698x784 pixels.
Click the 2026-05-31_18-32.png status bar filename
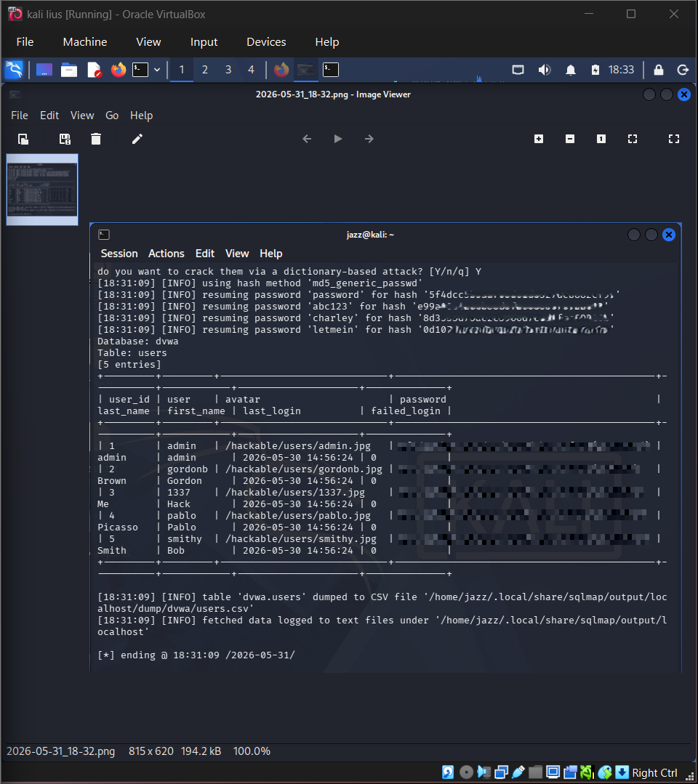tap(60, 751)
